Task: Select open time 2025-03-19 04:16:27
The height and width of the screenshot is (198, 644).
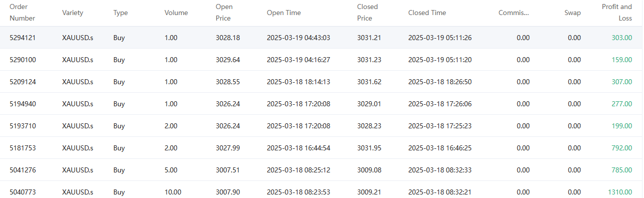Action: click(298, 60)
